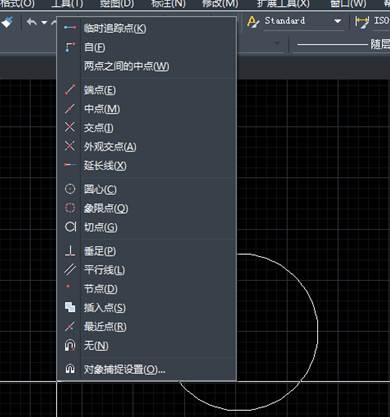Screen dimensions: 390x417
Task: Choose 两点之间的中点(W) menu entry
Action: 147,66
